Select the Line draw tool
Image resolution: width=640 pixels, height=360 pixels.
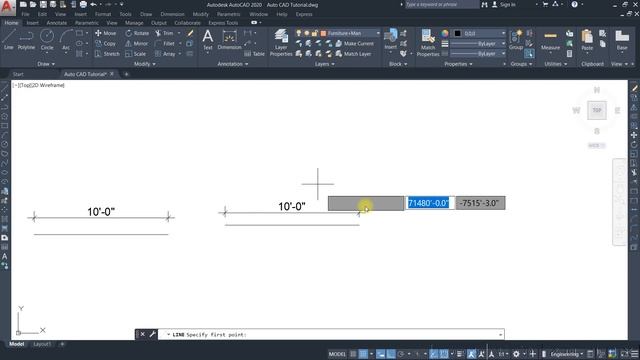pos(9,40)
